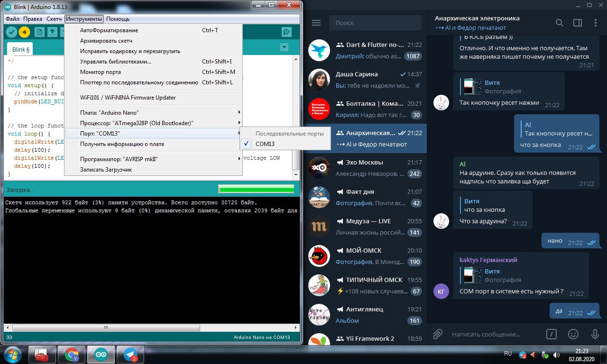Image resolution: width=607 pixels, height=364 pixels.
Task: Select the Blink sketch tab
Action: (21, 49)
